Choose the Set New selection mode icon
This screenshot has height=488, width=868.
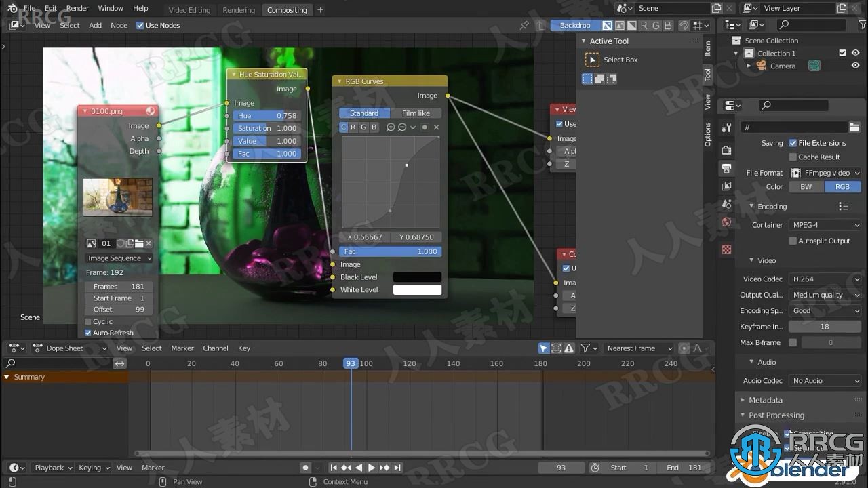point(587,79)
